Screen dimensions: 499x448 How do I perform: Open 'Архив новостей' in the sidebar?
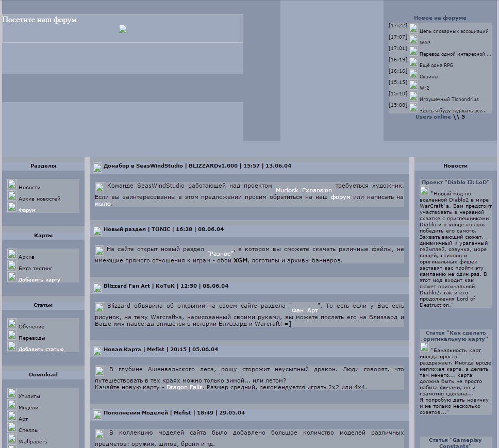coord(40,199)
